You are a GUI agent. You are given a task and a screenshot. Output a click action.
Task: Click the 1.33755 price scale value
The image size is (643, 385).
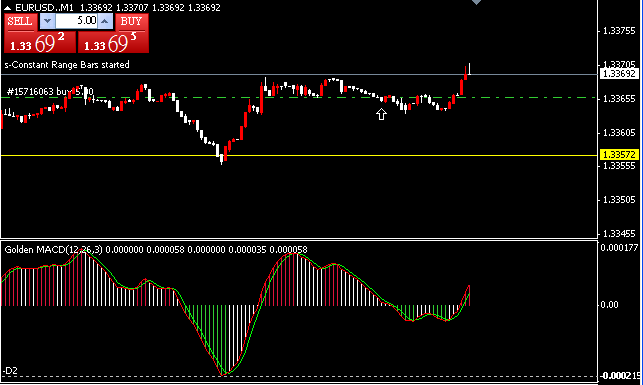pyautogui.click(x=619, y=31)
